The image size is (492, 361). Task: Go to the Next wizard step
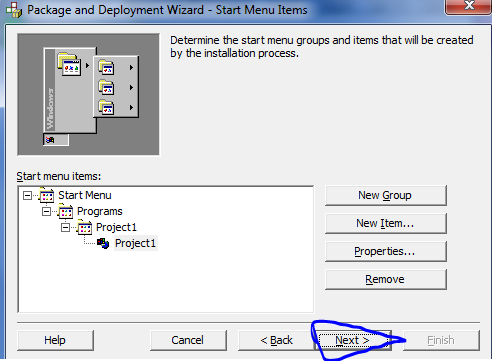[x=353, y=340]
